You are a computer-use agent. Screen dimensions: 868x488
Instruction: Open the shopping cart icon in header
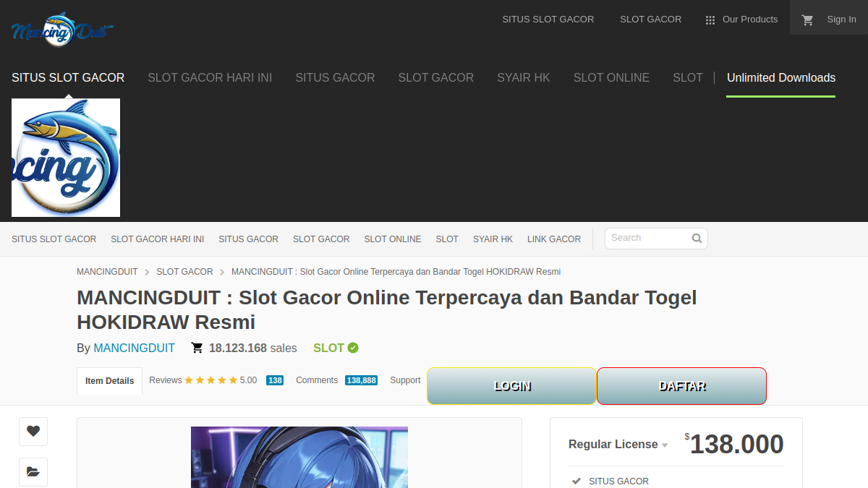pos(808,20)
